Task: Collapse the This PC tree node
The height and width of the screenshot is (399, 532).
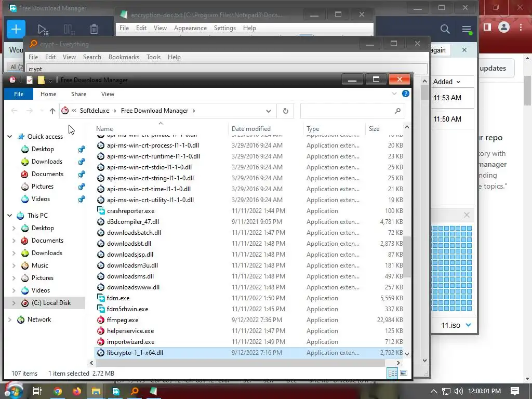Action: click(10, 216)
